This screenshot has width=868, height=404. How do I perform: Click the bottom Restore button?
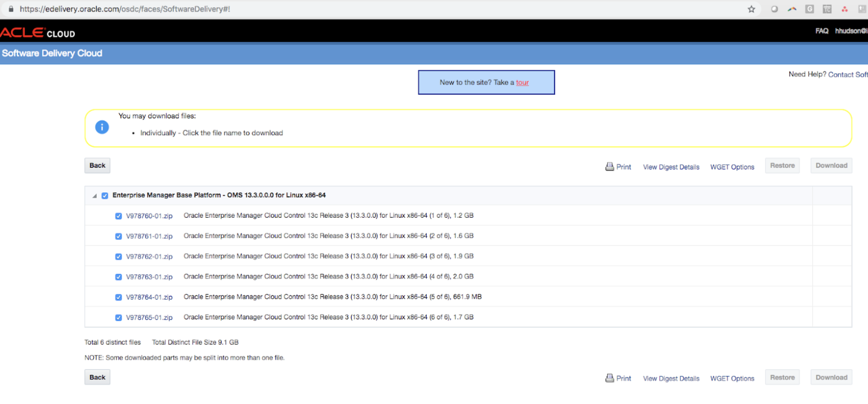tap(782, 377)
